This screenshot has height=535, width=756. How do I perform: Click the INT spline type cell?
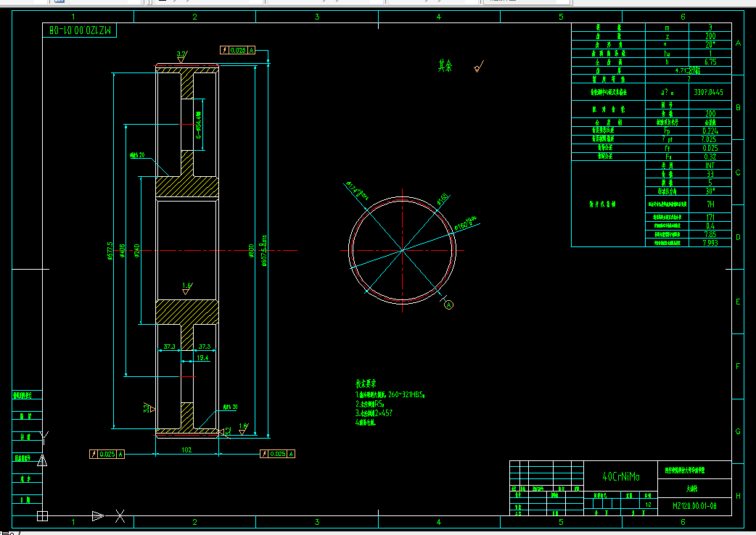pyautogui.click(x=710, y=166)
